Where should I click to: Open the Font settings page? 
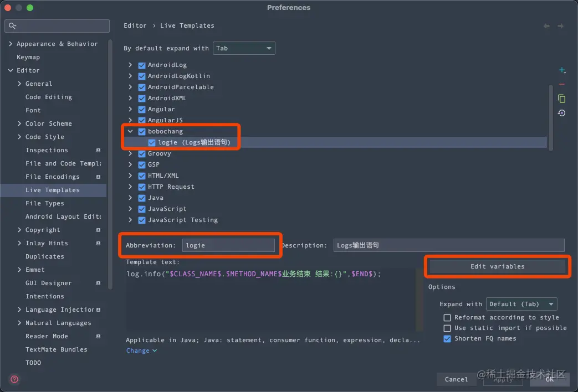point(33,110)
